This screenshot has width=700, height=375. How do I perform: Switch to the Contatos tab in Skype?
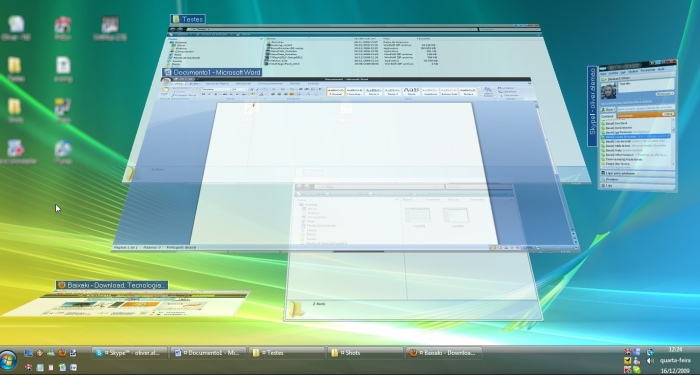click(608, 117)
